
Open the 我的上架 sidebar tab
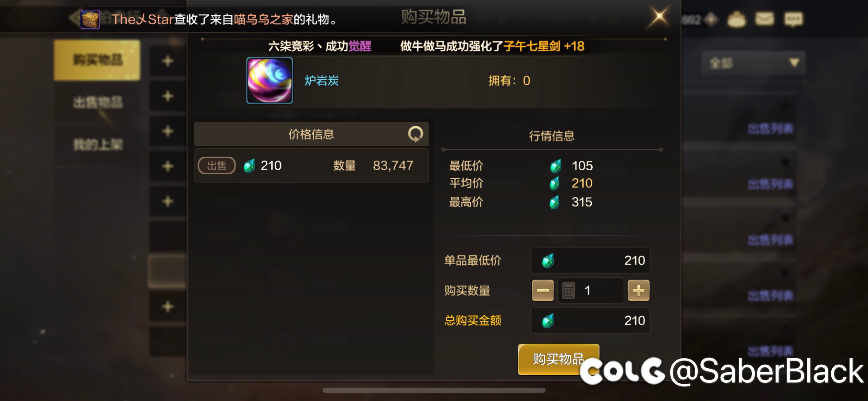[98, 145]
